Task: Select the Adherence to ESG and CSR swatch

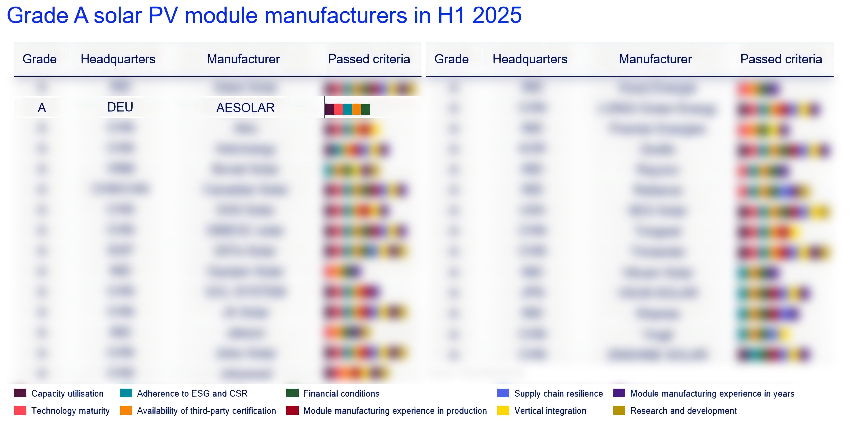Action: tap(126, 393)
